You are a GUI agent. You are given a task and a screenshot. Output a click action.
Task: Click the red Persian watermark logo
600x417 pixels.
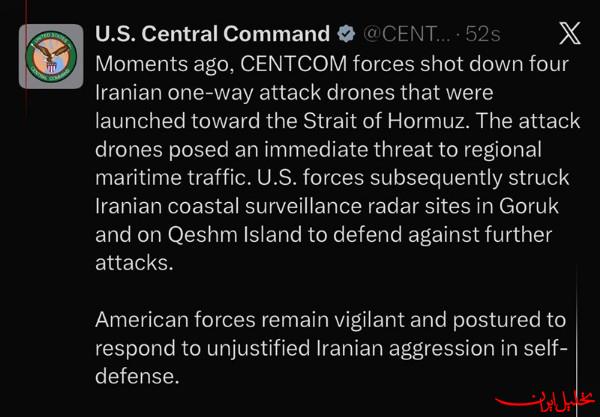click(x=545, y=401)
